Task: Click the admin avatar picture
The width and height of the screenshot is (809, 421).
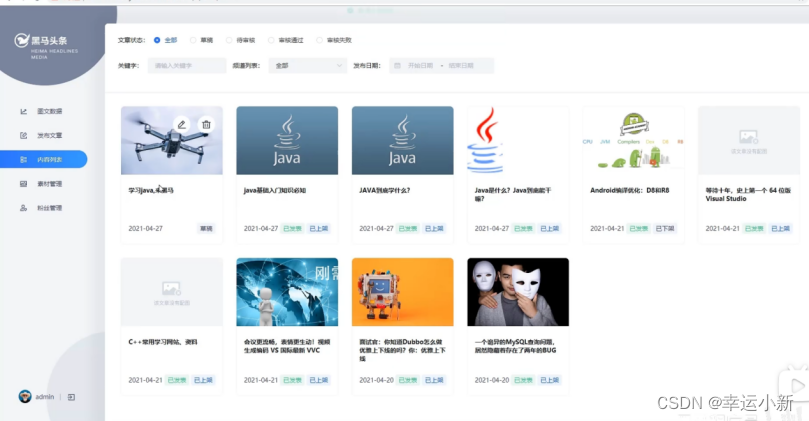Action: click(25, 396)
